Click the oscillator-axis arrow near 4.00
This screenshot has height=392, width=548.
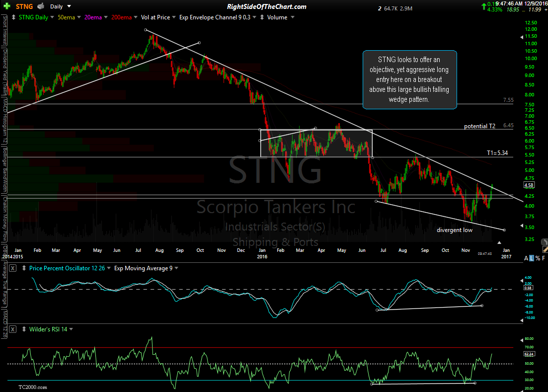[522, 281]
